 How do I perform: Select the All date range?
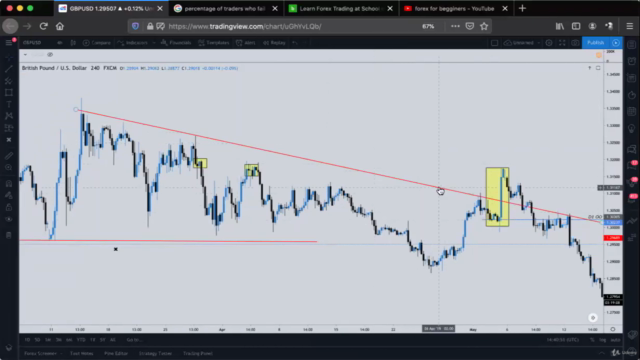(113, 340)
